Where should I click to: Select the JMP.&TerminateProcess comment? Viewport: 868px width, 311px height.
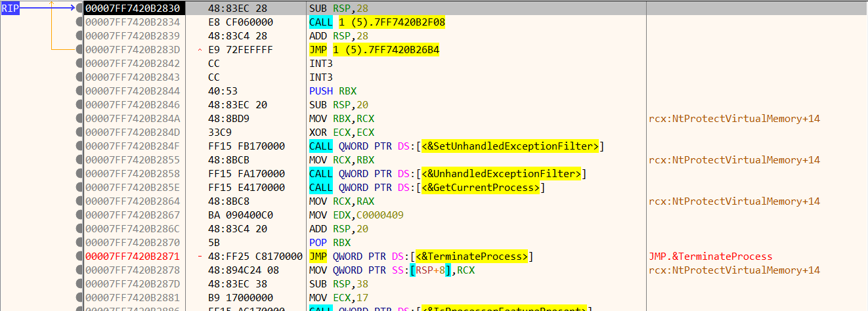point(710,257)
